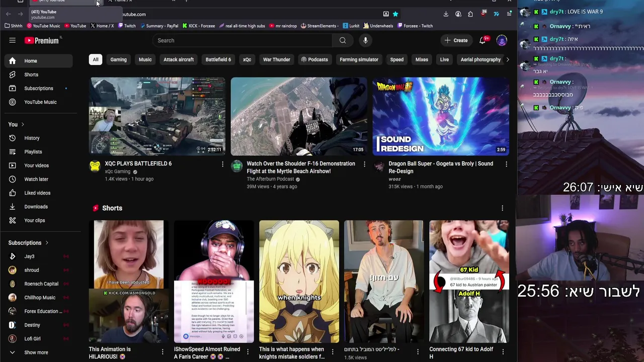Image resolution: width=644 pixels, height=362 pixels.
Task: Click the YouTube Premium logo
Action: (x=42, y=40)
